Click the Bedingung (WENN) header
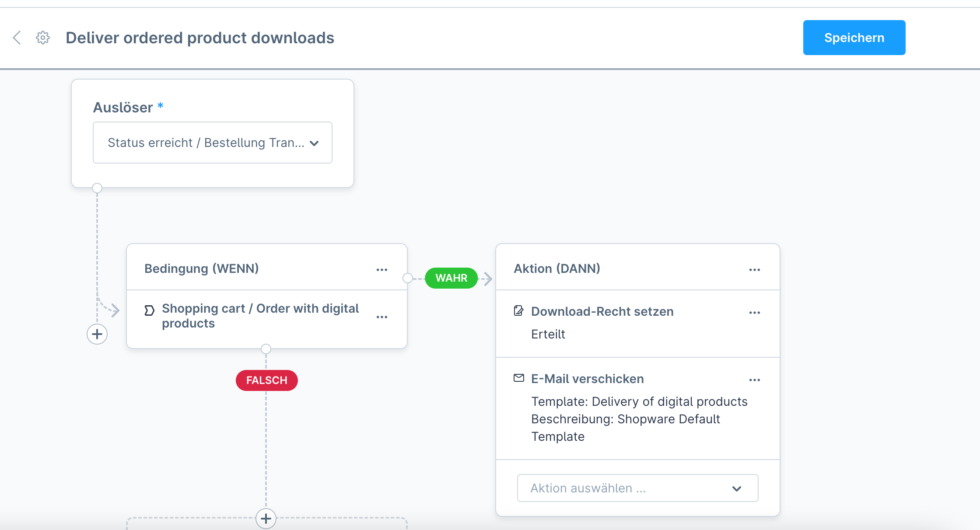Screen dimensions: 980x530 (202, 268)
